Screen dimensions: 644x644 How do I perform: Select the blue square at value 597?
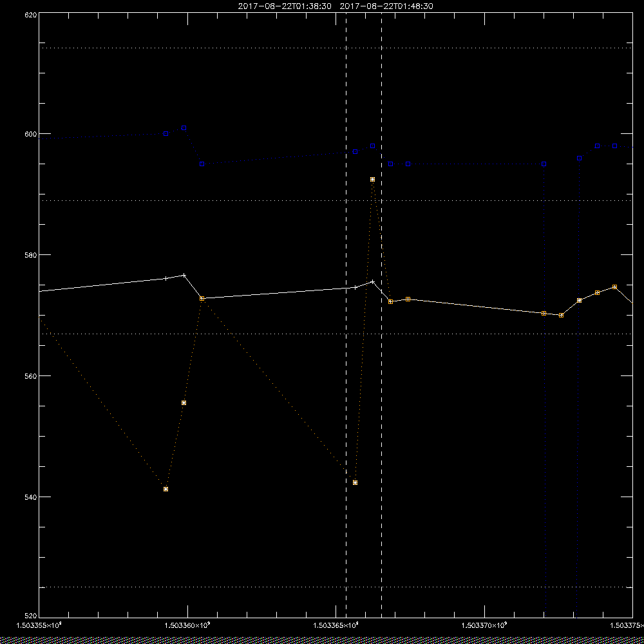click(x=355, y=152)
